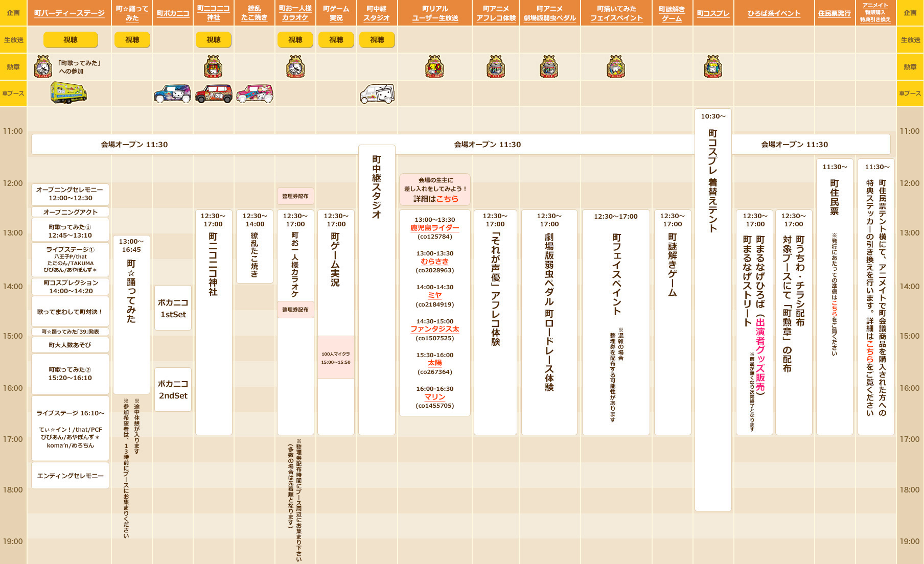Click 視聴 button for 町☆踊ってみた
The width and height of the screenshot is (924, 564).
[132, 40]
